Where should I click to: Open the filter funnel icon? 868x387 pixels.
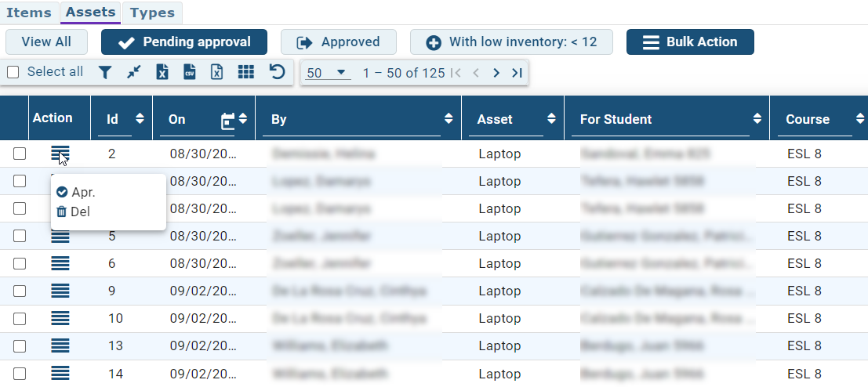tap(105, 72)
